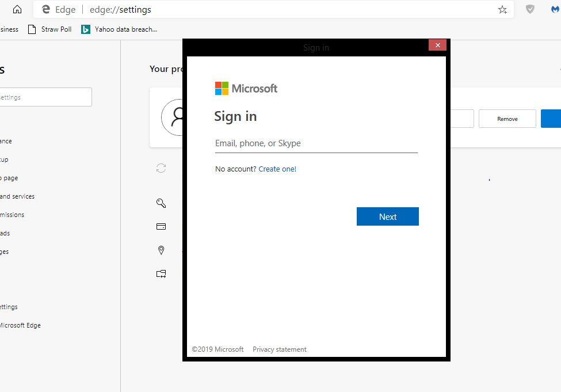Select the 'ance' settings sidebar item
The height and width of the screenshot is (392, 561).
coord(6,142)
